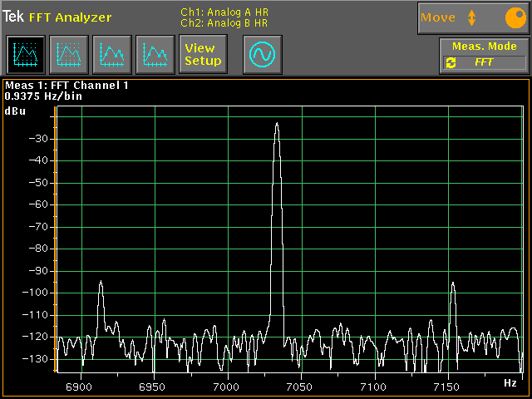
Task: Click the Move up/down arrows icon
Action: pyautogui.click(x=471, y=17)
